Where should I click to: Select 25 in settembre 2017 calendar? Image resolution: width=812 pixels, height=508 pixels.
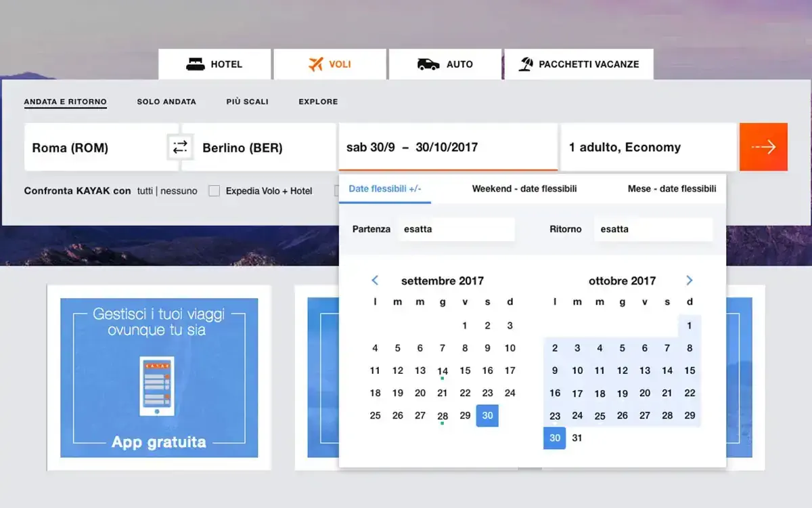click(376, 416)
